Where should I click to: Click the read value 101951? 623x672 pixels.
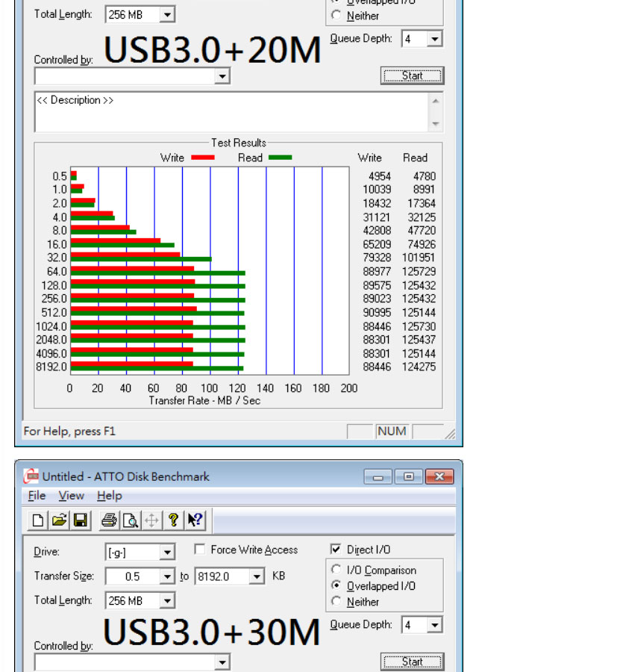(x=419, y=258)
